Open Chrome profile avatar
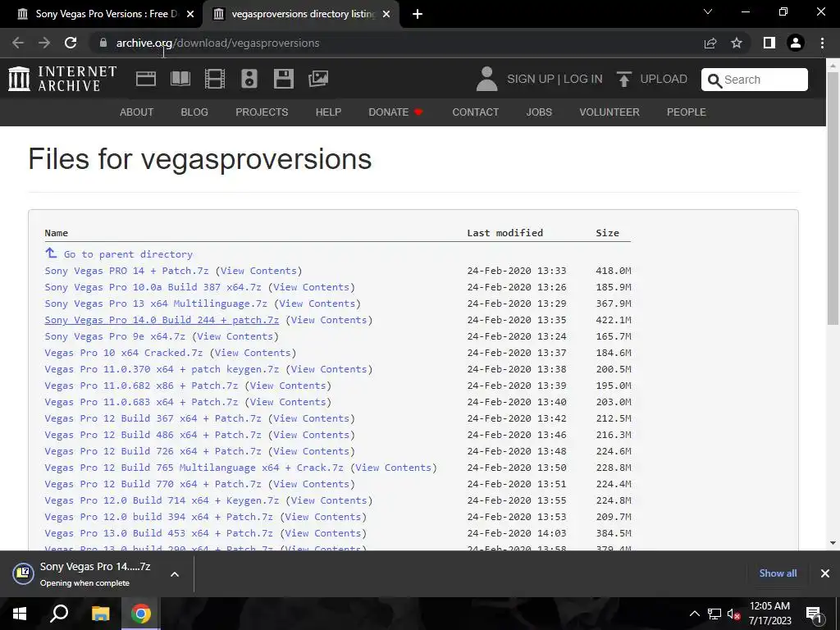The image size is (840, 630). 796,43
